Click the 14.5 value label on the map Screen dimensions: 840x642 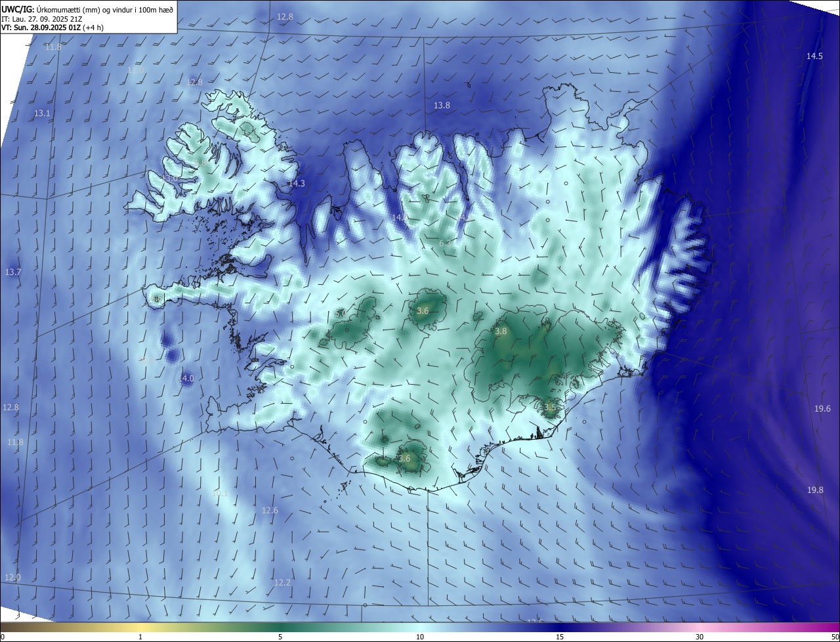(814, 56)
